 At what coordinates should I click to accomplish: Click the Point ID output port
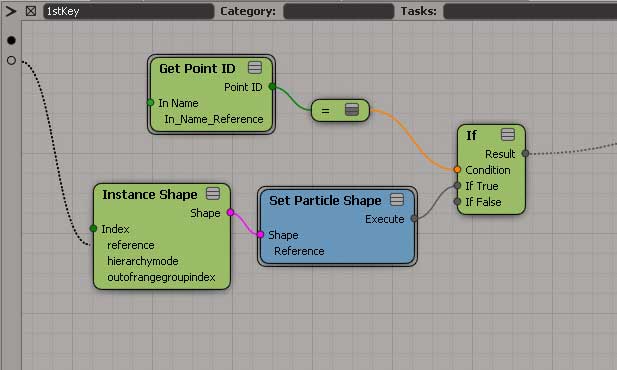point(272,86)
